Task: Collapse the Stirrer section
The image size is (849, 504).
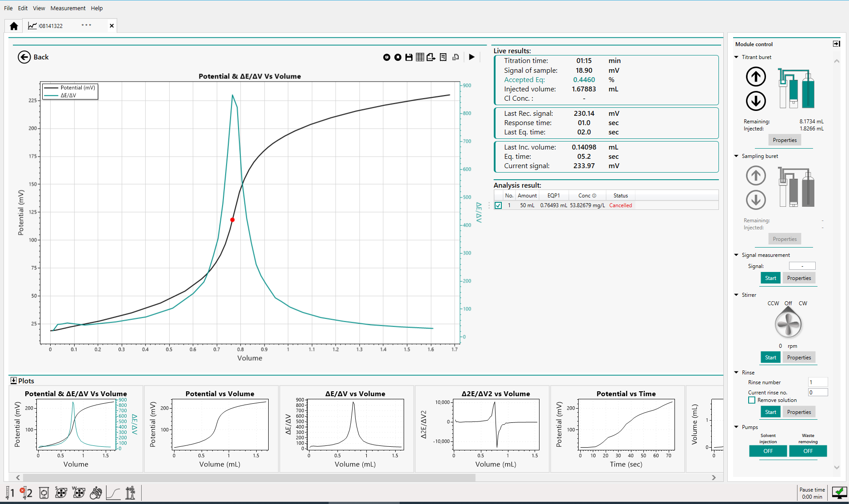Action: [736, 295]
